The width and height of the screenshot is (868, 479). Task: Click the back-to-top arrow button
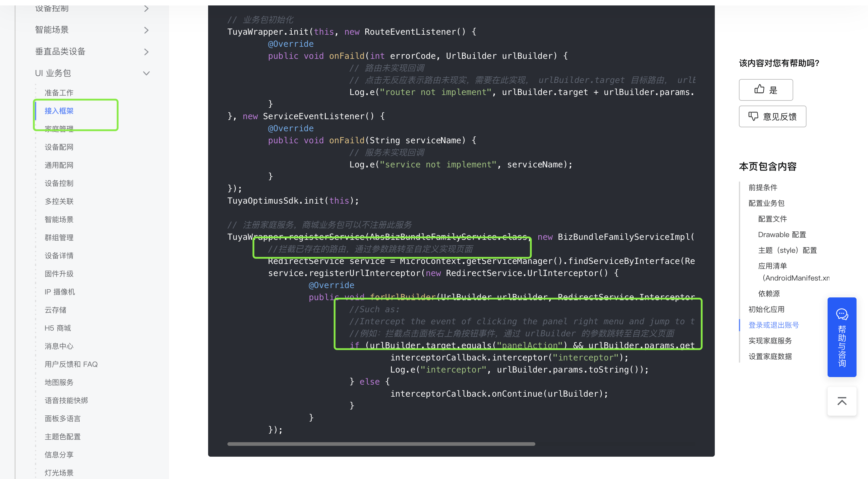tap(842, 401)
